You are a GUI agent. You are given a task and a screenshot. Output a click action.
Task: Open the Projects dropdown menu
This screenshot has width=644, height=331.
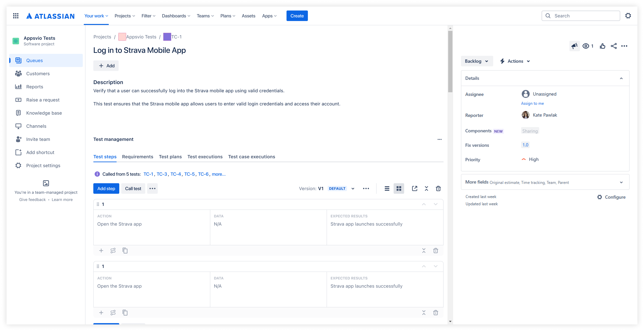click(125, 16)
